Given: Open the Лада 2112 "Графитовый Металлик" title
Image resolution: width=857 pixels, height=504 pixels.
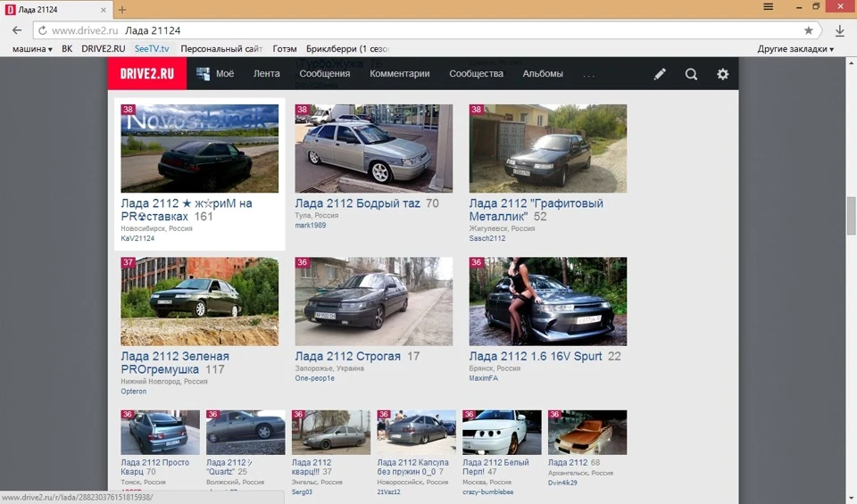Looking at the screenshot, I should click(x=537, y=210).
